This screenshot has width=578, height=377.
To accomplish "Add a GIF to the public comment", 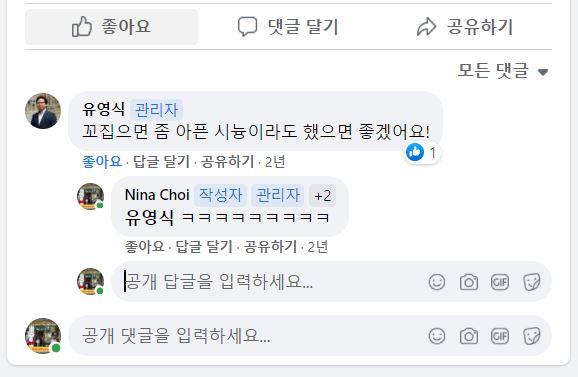I will [500, 336].
